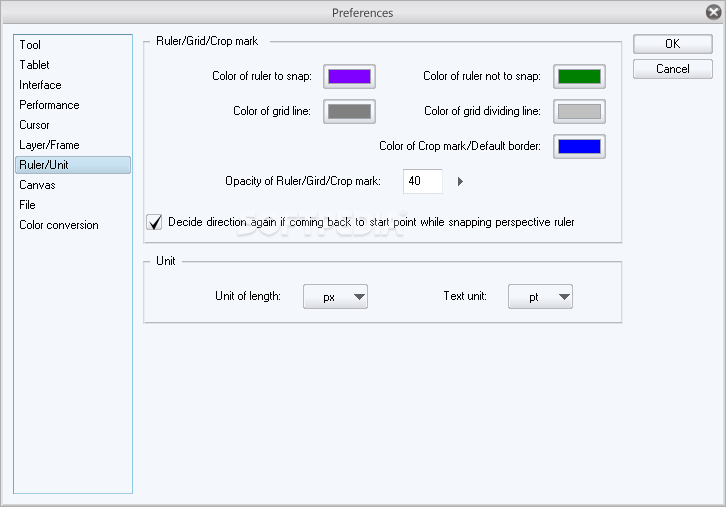Confirm preferences with OK
Viewport: 726px width, 507px height.
pos(673,44)
